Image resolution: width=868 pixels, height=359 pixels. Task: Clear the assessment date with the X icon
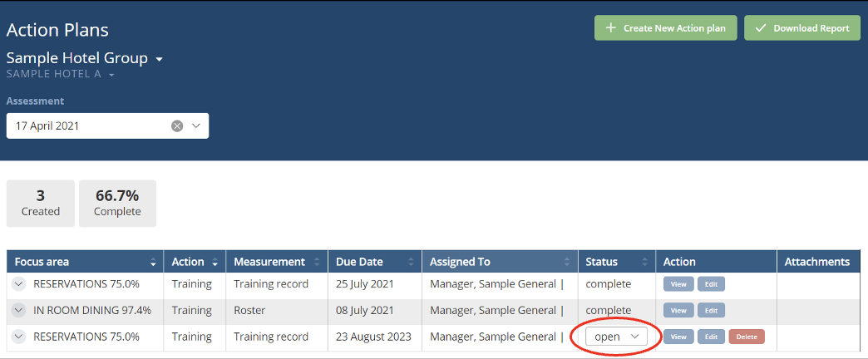click(x=177, y=126)
